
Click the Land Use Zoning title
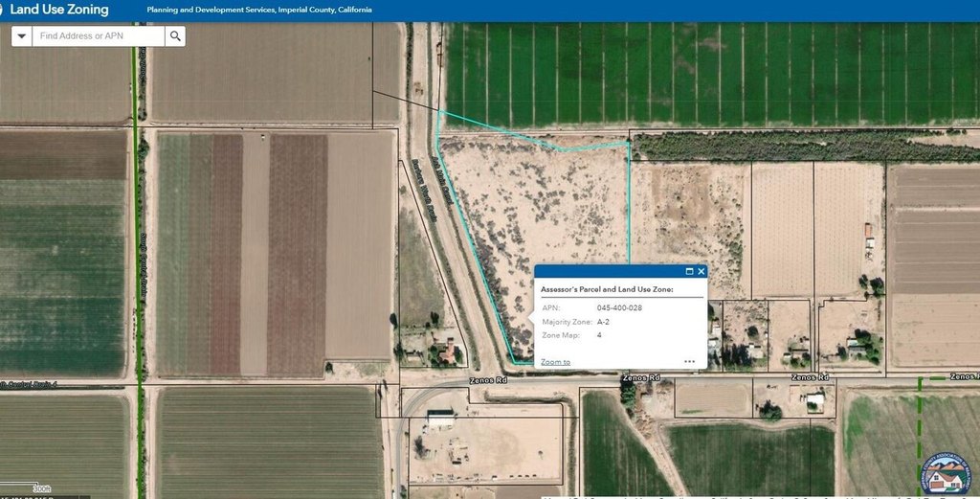[59, 11]
